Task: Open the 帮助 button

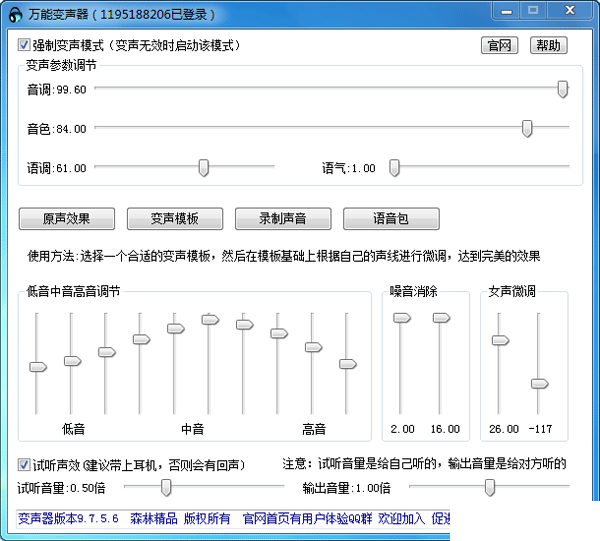Action: [x=548, y=46]
